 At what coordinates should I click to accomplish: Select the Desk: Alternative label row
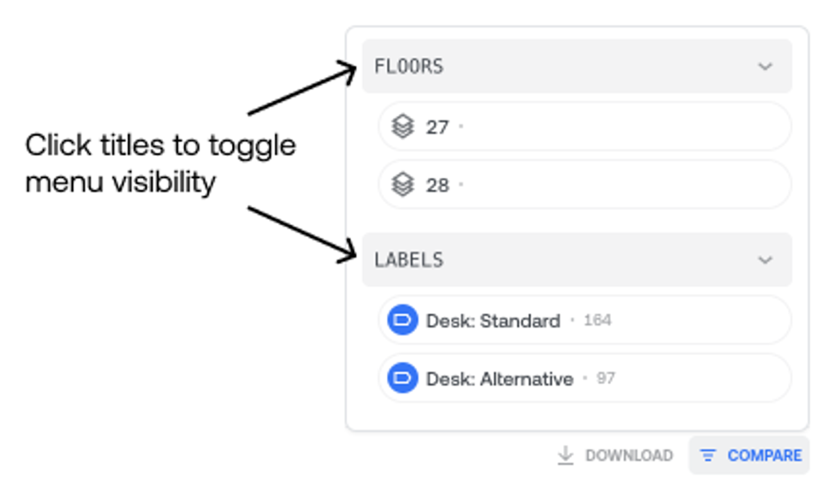tap(585, 378)
